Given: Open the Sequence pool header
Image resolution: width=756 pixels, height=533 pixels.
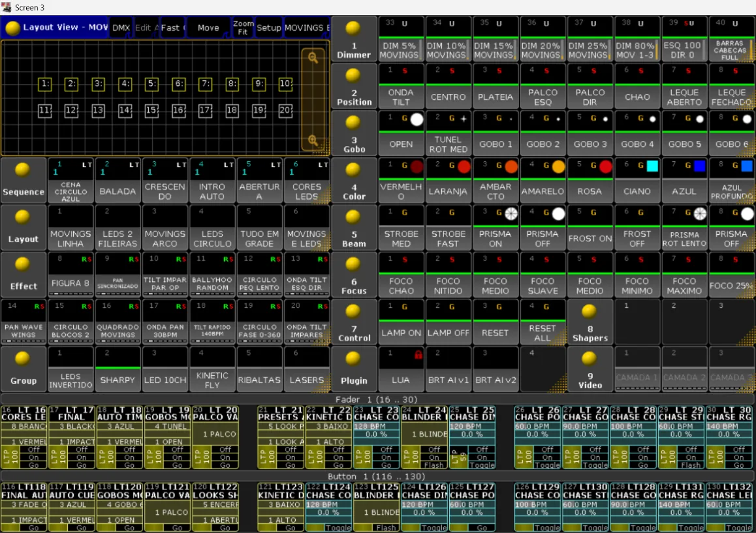Looking at the screenshot, I should pyautogui.click(x=23, y=180).
